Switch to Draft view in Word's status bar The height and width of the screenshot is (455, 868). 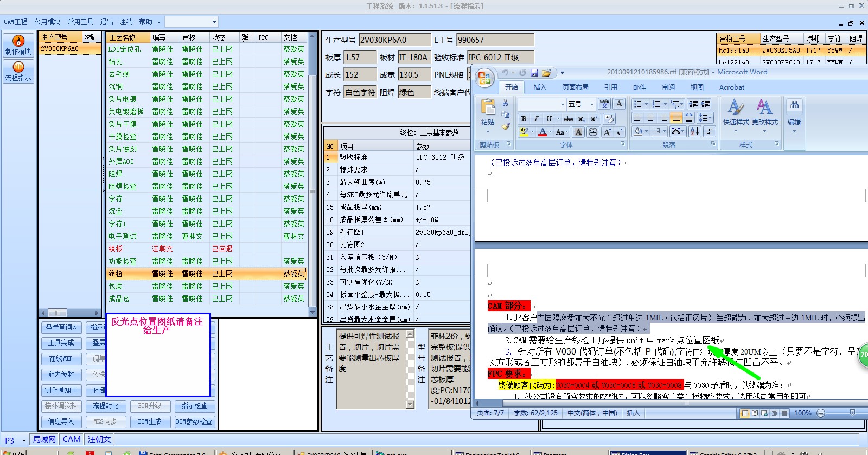784,413
